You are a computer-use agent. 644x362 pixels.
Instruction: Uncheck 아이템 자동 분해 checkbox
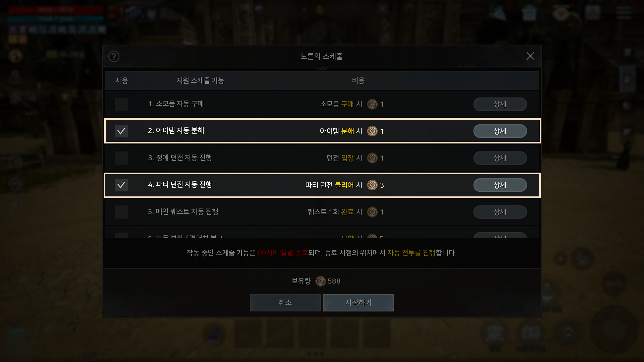pos(121,131)
